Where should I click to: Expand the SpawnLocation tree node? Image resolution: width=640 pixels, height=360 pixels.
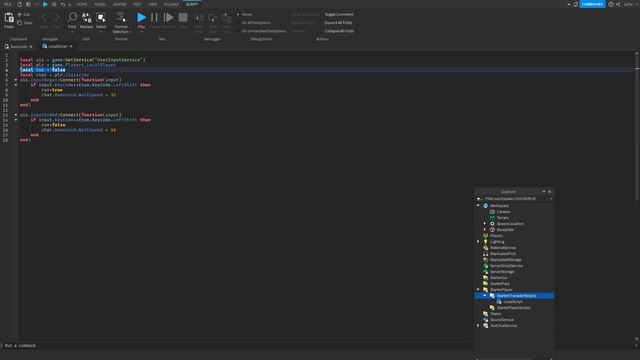pos(485,224)
